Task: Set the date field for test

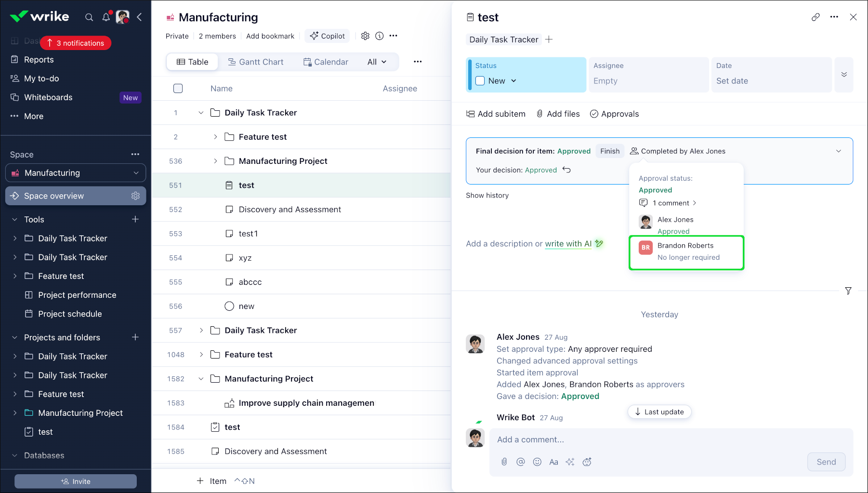Action: [772, 75]
